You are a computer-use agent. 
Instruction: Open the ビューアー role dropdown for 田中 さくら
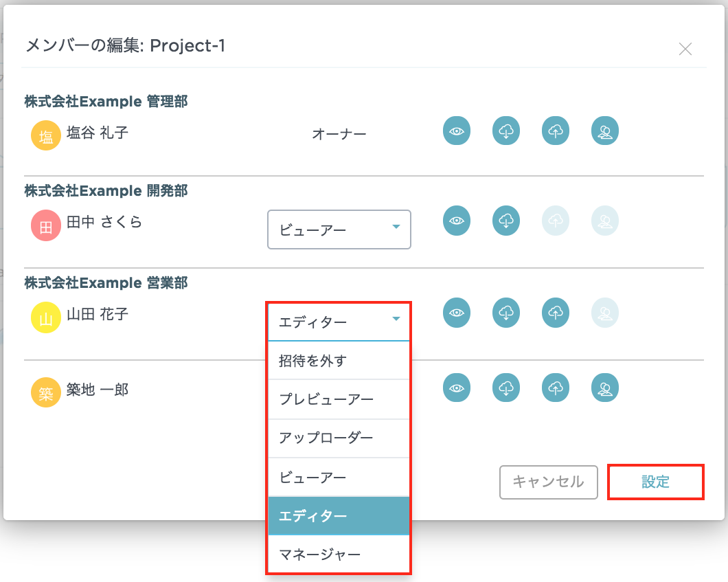tap(339, 230)
